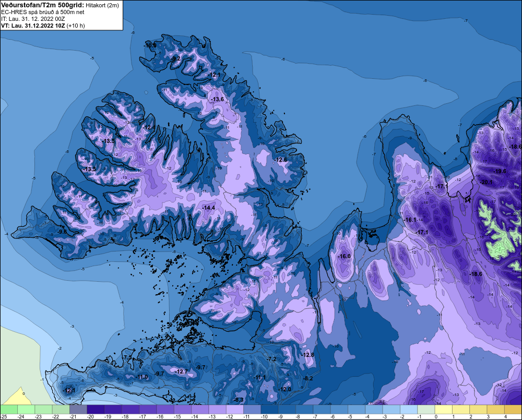The width and height of the screenshot is (522, 420).
Task: Click the temperature value '-8.2' on the map
Action: coord(309,378)
